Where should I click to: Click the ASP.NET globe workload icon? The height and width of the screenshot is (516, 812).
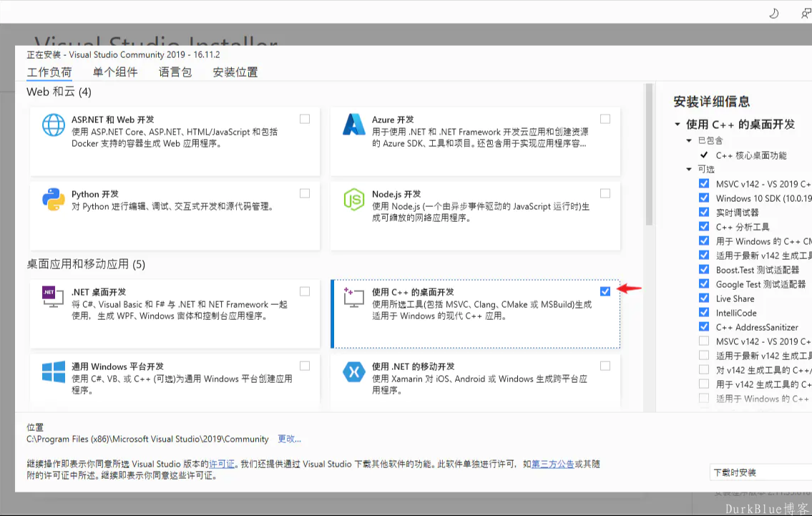pos(54,125)
